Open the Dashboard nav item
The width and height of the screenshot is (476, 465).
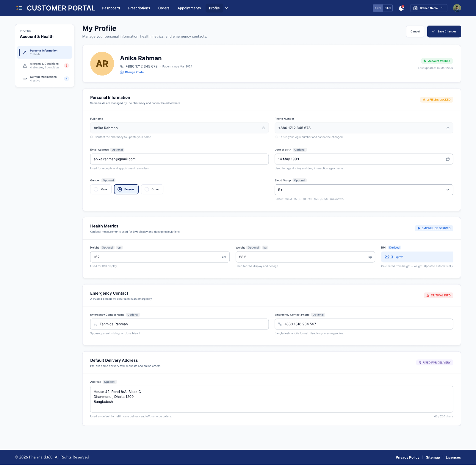[x=111, y=8]
